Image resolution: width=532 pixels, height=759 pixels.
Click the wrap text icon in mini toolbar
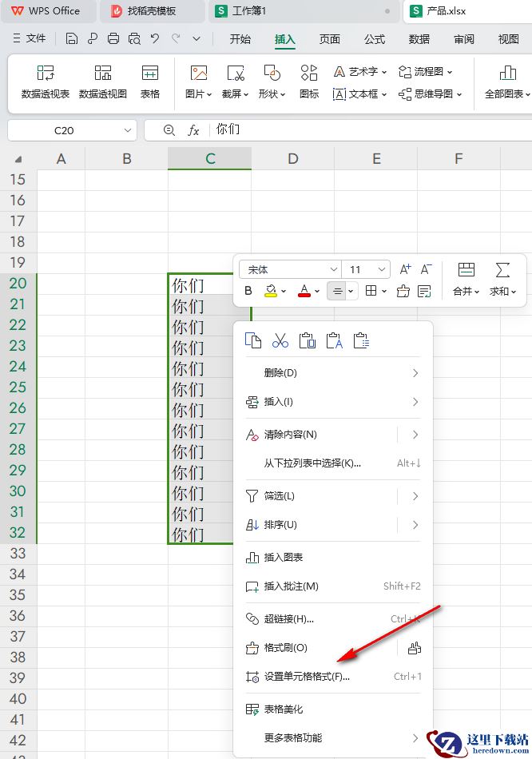[x=424, y=291]
